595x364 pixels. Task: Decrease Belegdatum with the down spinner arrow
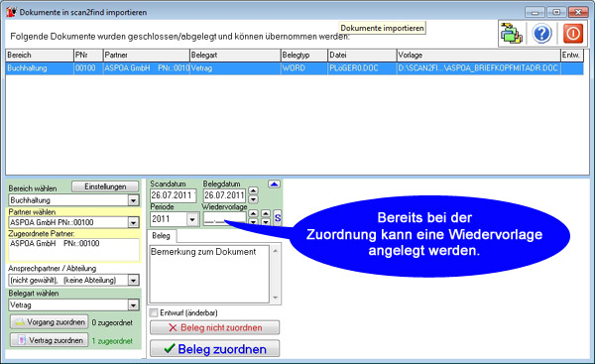click(253, 199)
